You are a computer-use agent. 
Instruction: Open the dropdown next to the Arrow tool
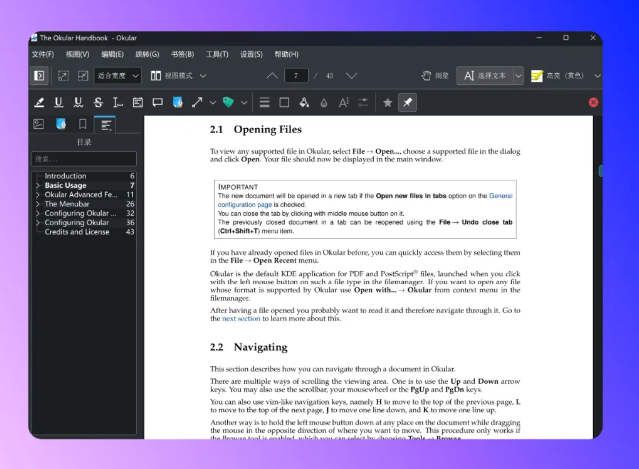tap(213, 103)
